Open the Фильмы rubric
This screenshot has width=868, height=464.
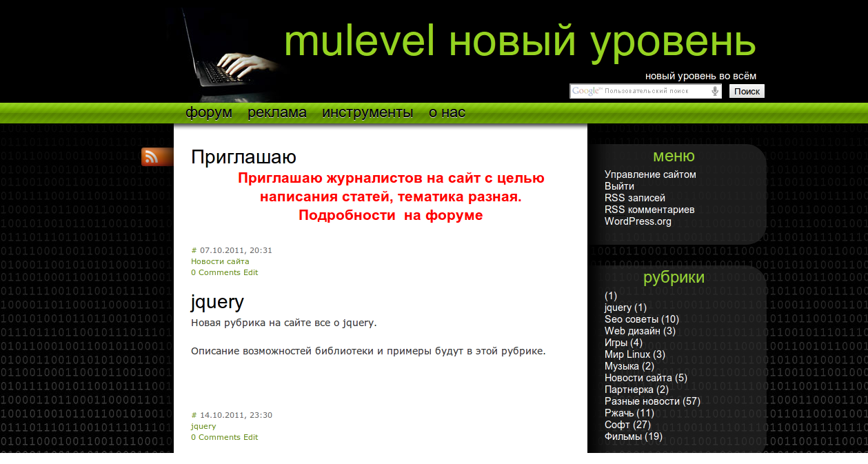click(624, 436)
